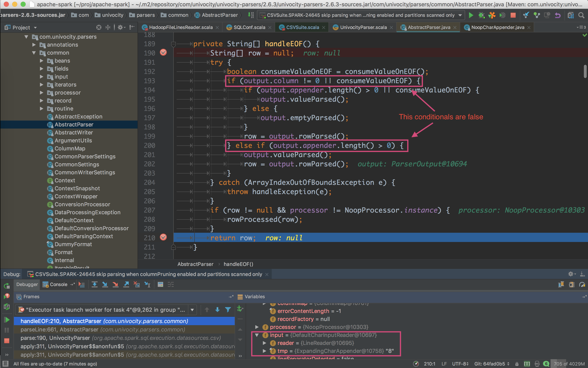This screenshot has width=588, height=368.
Task: Click the Step Over debugger button
Action: tap(95, 284)
